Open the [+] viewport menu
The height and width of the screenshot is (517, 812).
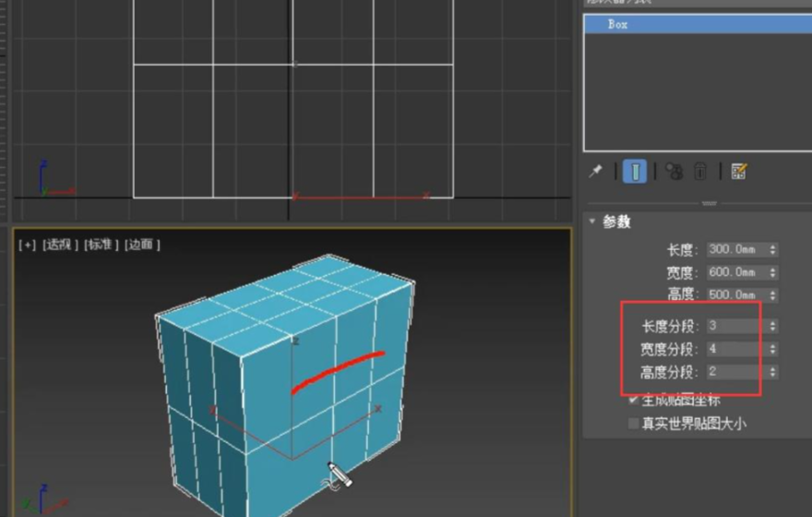tap(28, 245)
